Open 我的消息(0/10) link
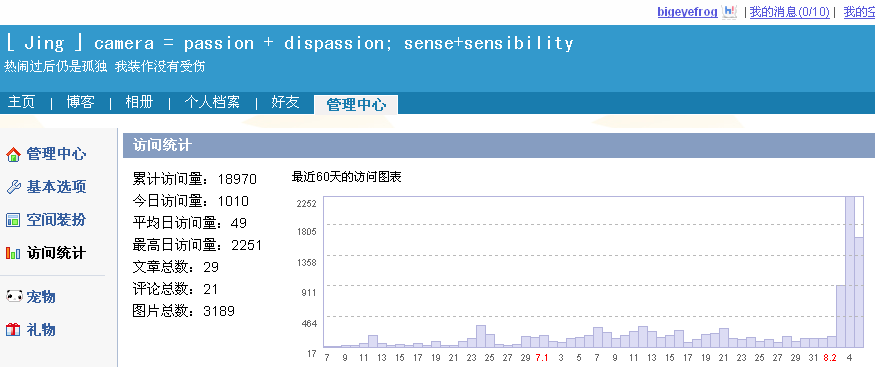The width and height of the screenshot is (875, 367). 789,12
